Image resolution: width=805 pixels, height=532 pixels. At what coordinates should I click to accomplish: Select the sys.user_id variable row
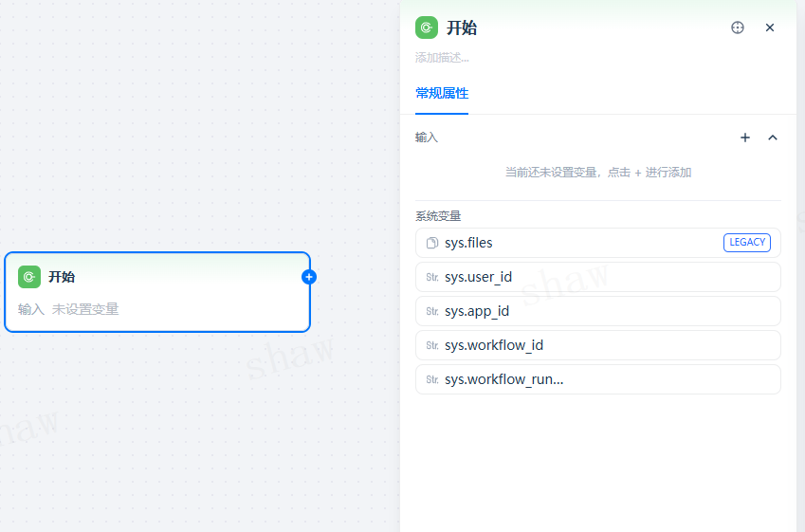[597, 277]
